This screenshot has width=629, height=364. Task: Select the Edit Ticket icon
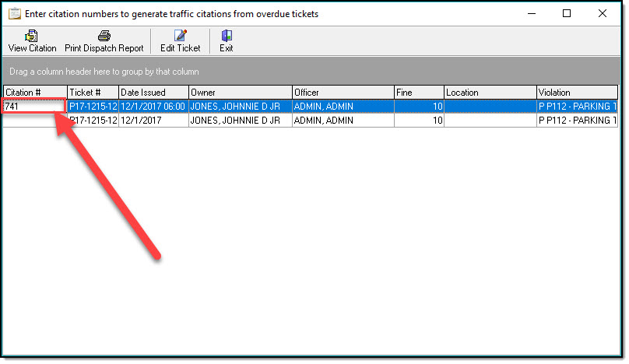pos(180,36)
